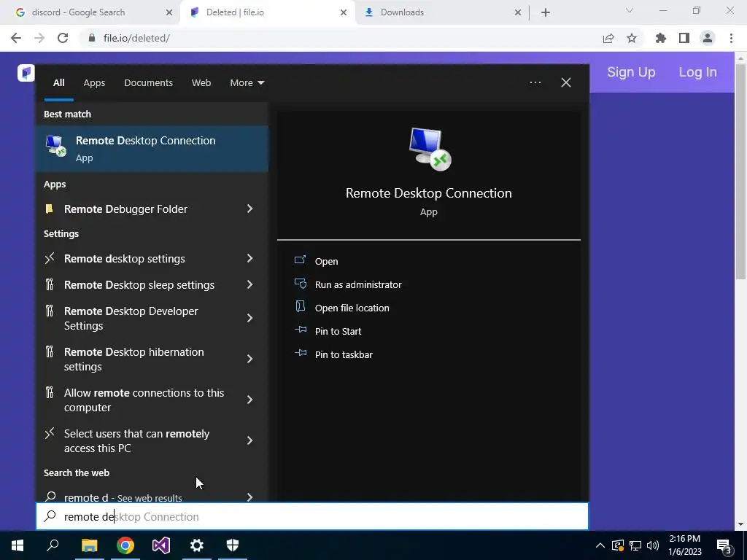The height and width of the screenshot is (560, 747).
Task: Open Select users that can remotely access
Action: click(x=136, y=441)
